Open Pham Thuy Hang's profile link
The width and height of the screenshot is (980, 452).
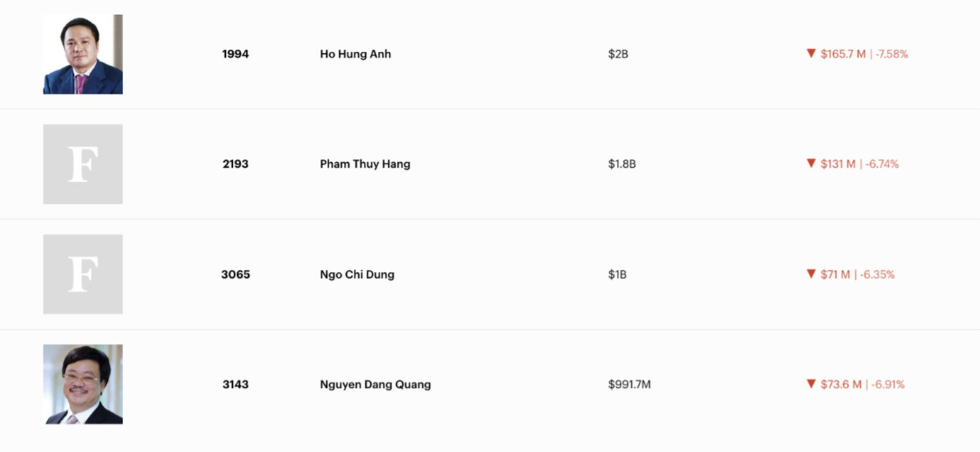(x=365, y=164)
